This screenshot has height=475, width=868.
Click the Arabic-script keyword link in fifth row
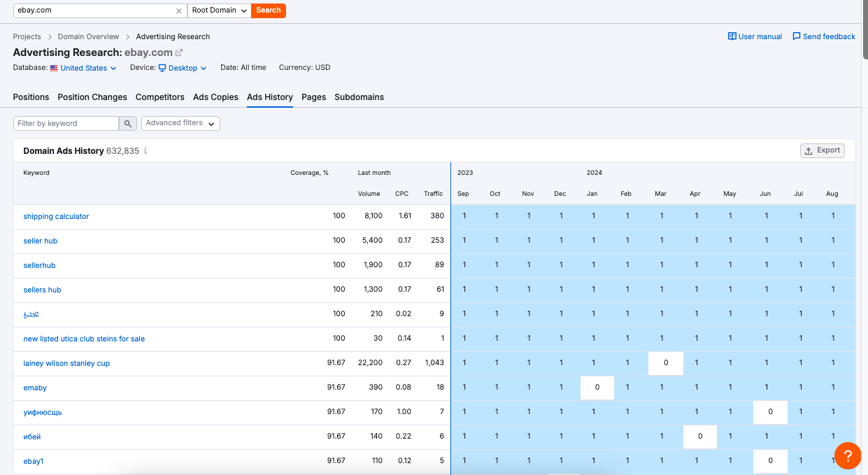click(31, 314)
